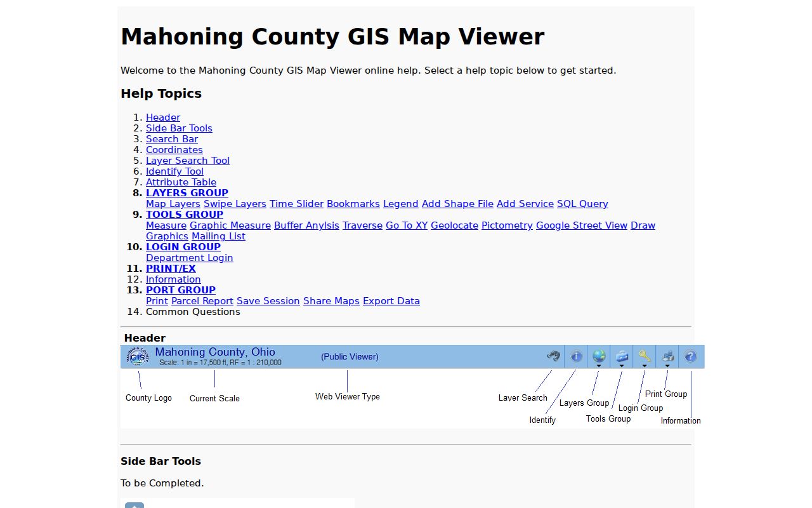Image resolution: width=812 pixels, height=508 pixels.
Task: Open the Legend help link
Action: [401, 204]
